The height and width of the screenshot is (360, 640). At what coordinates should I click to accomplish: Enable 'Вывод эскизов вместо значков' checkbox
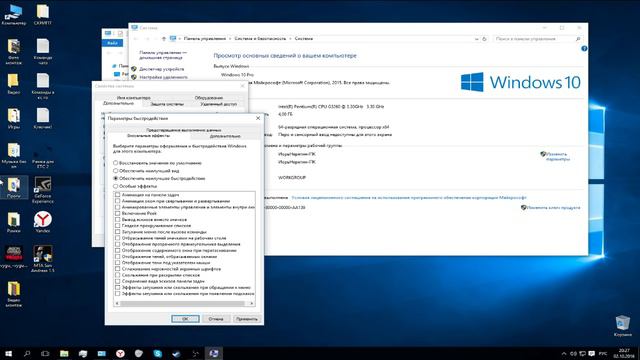(118, 219)
